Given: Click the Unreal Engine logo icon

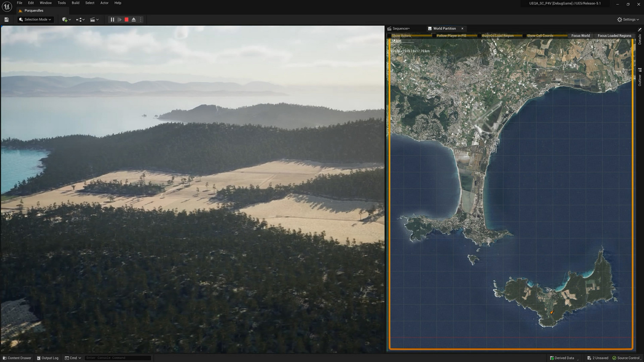Looking at the screenshot, I should [7, 6].
